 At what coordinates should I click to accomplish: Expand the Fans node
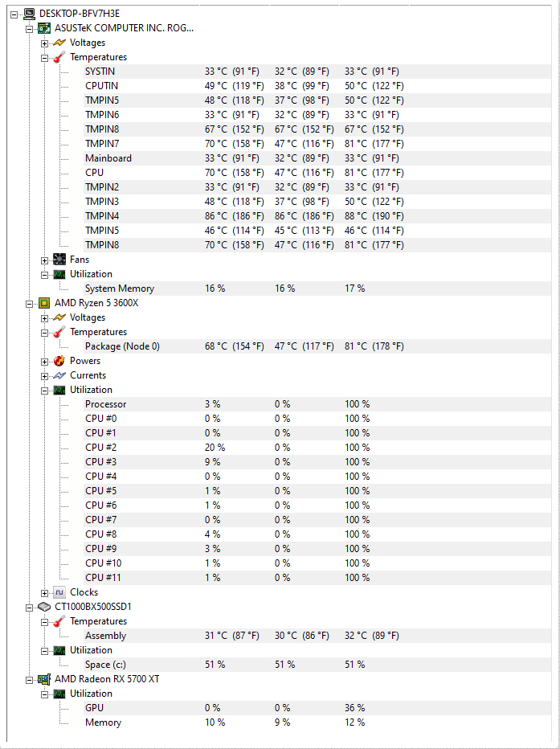click(44, 260)
